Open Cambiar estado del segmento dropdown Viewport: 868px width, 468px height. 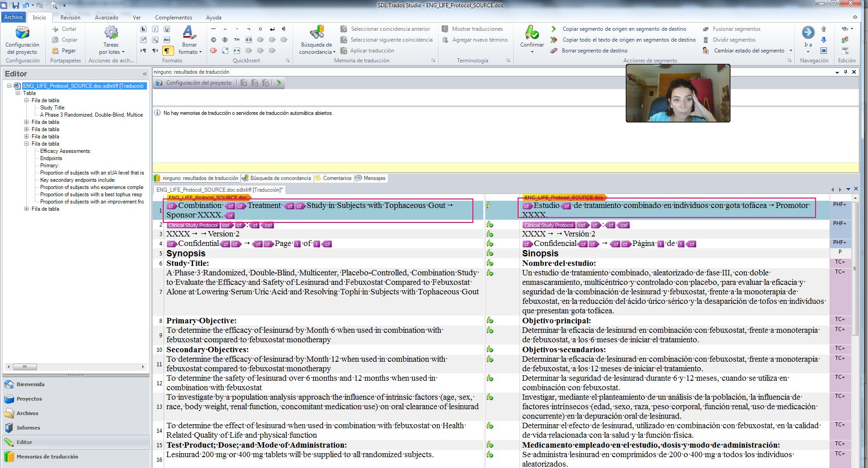click(x=791, y=51)
